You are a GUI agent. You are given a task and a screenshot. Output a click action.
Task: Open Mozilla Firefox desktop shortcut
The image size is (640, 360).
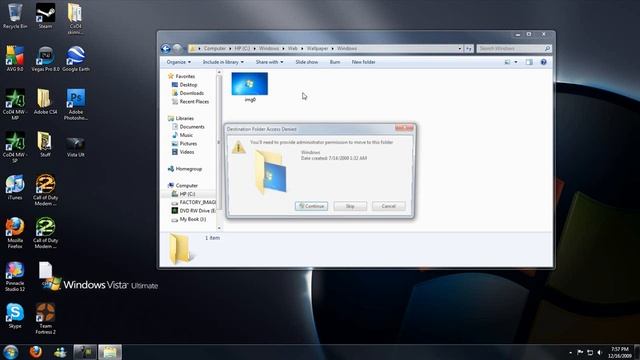click(x=15, y=233)
